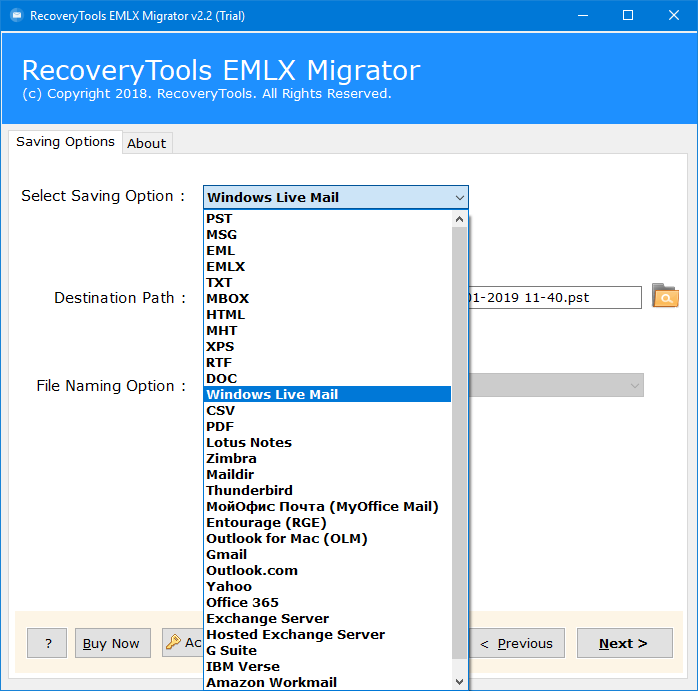Click the Activate button
This screenshot has height=691, width=698.
(x=183, y=643)
